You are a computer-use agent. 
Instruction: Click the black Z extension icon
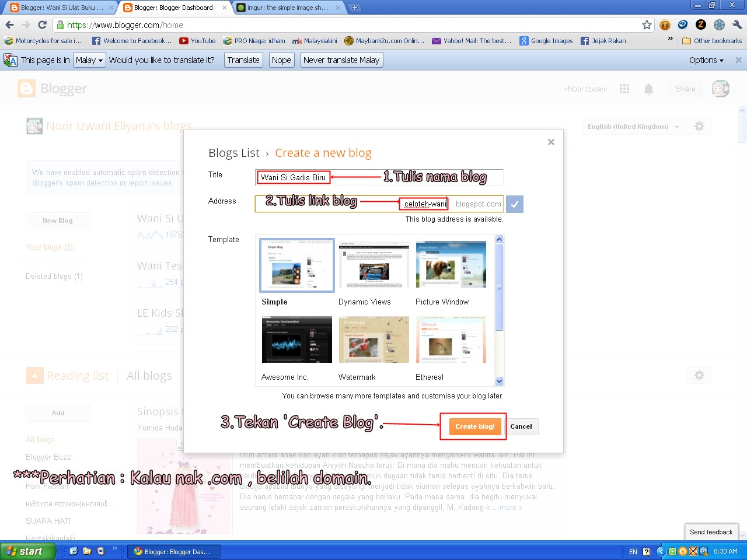[x=701, y=24]
